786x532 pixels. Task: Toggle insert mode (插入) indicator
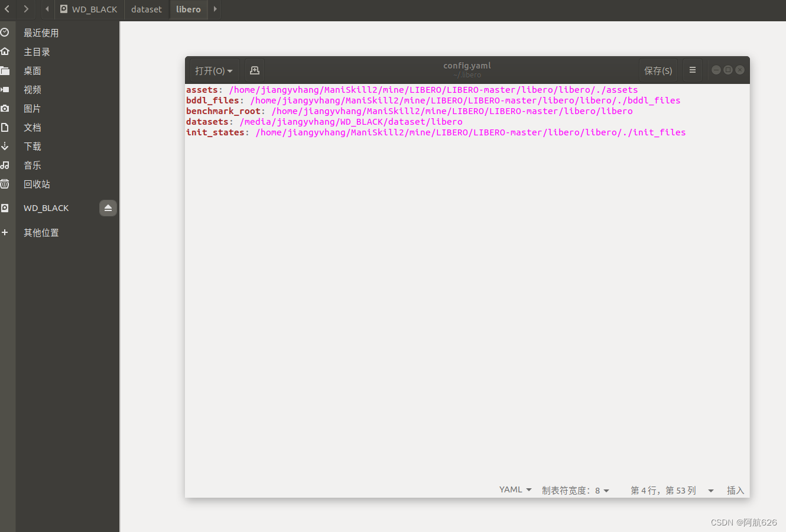pos(735,490)
